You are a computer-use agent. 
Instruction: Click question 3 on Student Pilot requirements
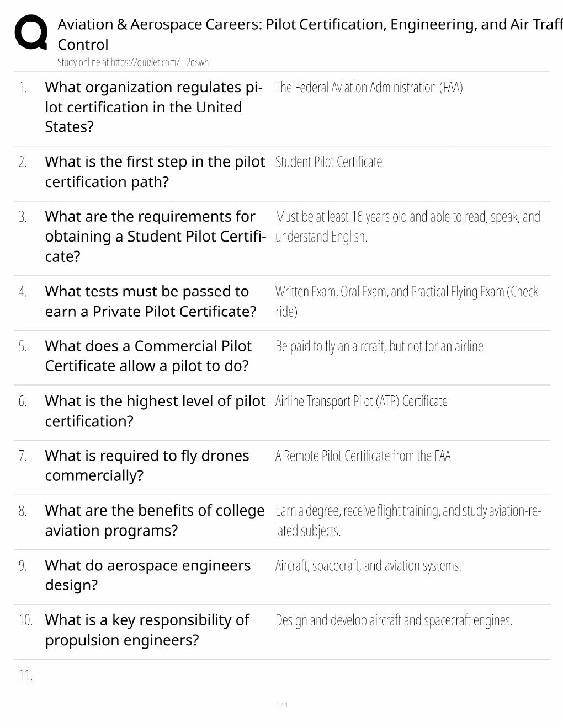click(155, 237)
